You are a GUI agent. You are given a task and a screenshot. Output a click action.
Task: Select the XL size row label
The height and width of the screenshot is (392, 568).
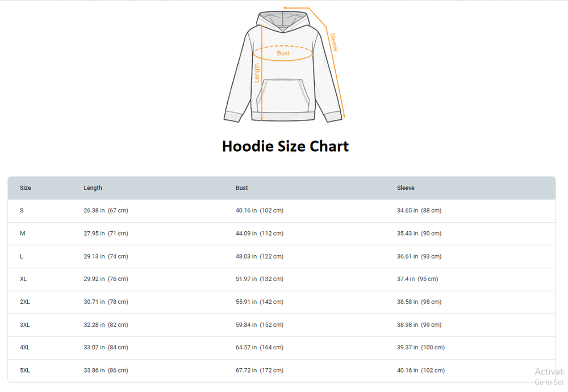coord(23,279)
